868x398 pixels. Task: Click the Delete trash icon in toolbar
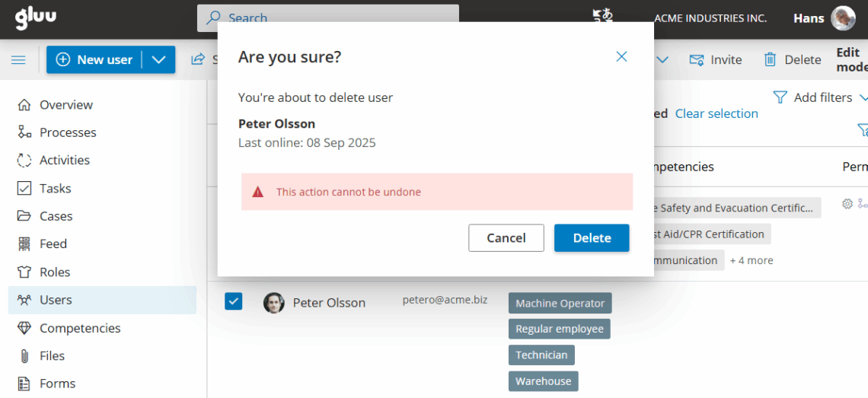(771, 60)
